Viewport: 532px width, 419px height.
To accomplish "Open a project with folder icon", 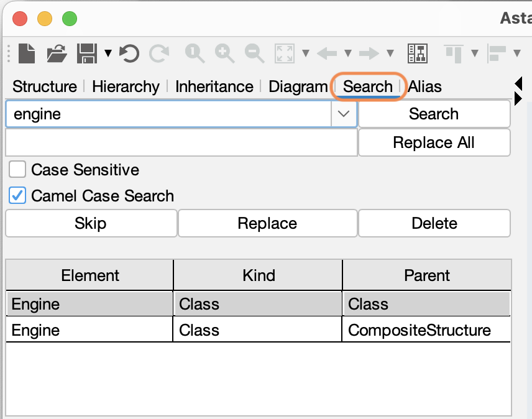I will tap(57, 53).
